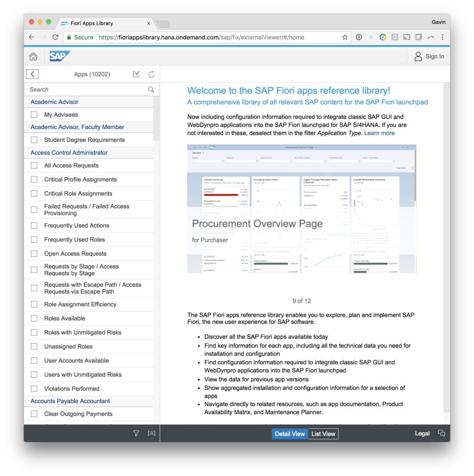Open the filter funnel icon
The height and width of the screenshot is (476, 474).
tap(136, 433)
